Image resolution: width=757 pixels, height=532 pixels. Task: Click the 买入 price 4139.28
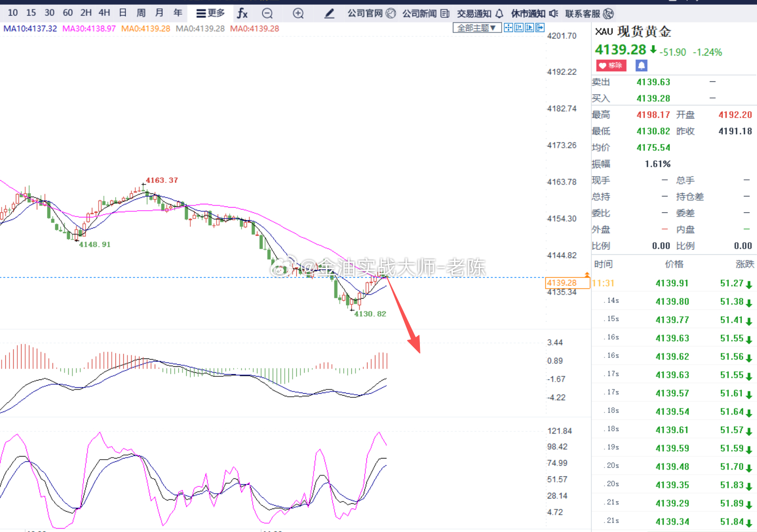[x=653, y=99]
